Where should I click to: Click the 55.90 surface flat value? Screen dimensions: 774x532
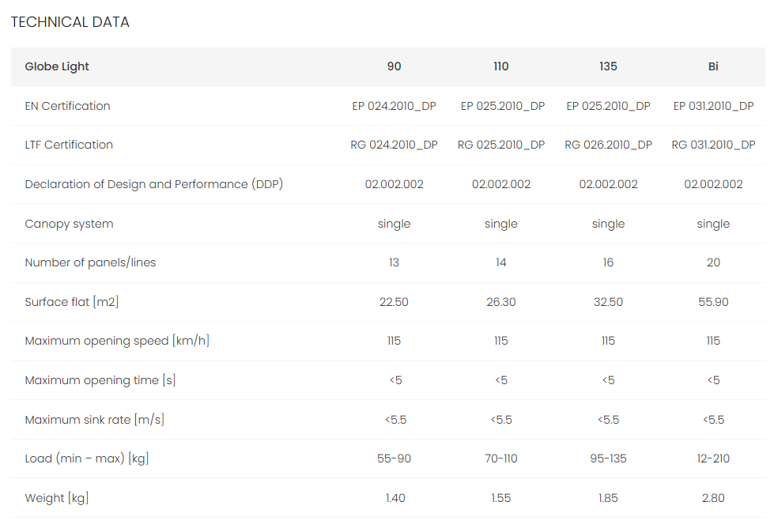[x=713, y=302]
